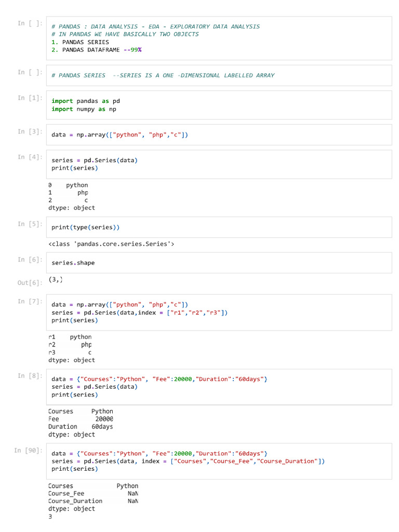Click the Out[6] prompt label
The image size is (399, 532).
[30, 283]
